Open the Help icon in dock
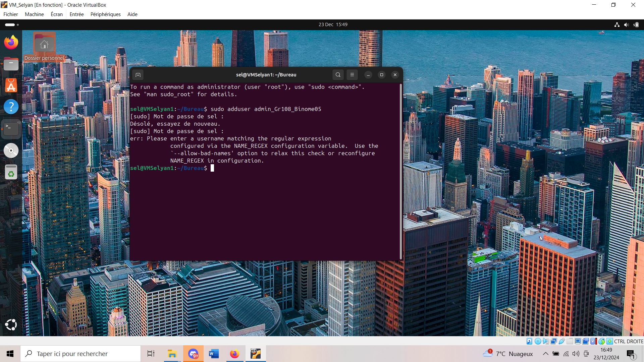The width and height of the screenshot is (644, 362). 11,107
